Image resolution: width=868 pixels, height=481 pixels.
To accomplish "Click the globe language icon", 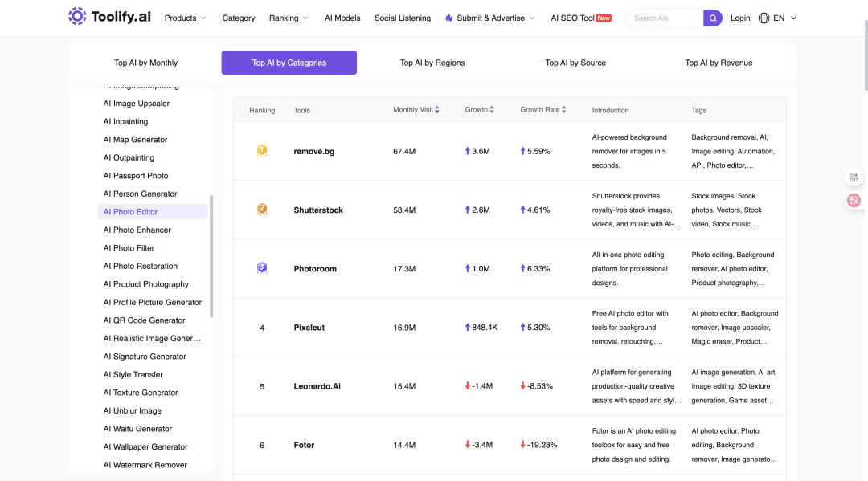I will pyautogui.click(x=764, y=18).
